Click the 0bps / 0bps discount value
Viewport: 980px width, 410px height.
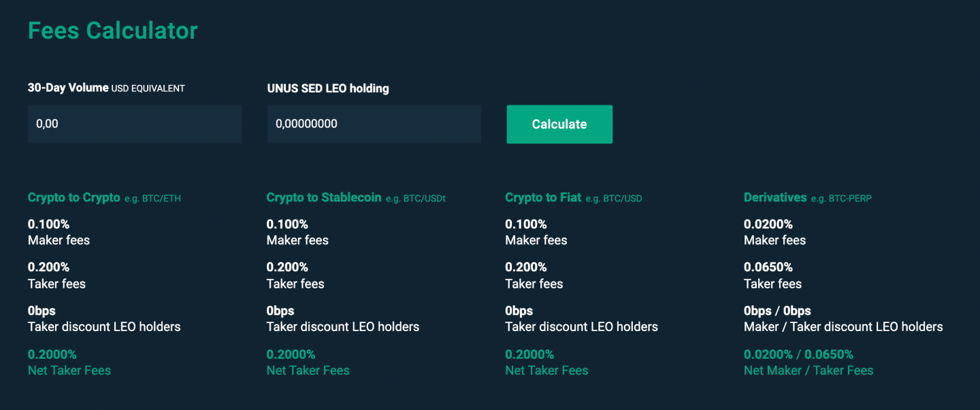(777, 311)
